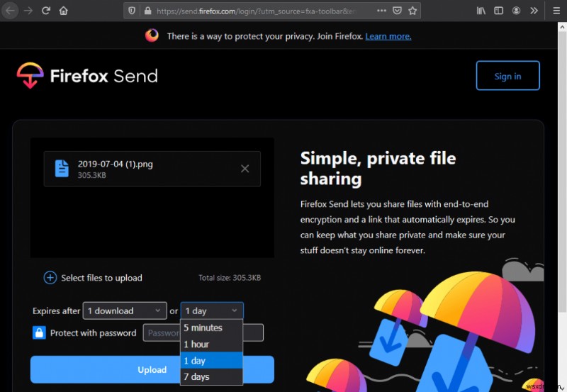The width and height of the screenshot is (567, 392).
Task: Click the scrollbar up arrow
Action: (562, 27)
